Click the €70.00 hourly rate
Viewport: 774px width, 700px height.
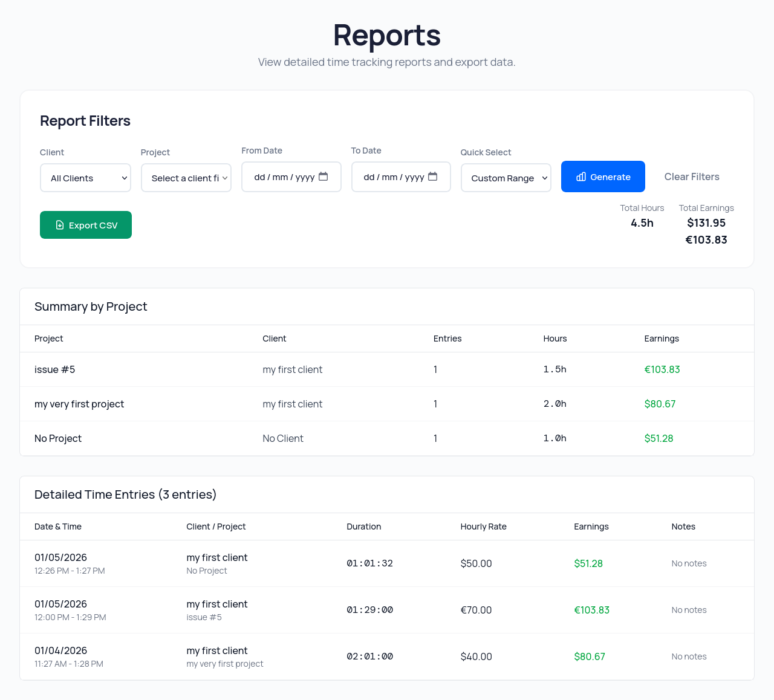(x=476, y=610)
